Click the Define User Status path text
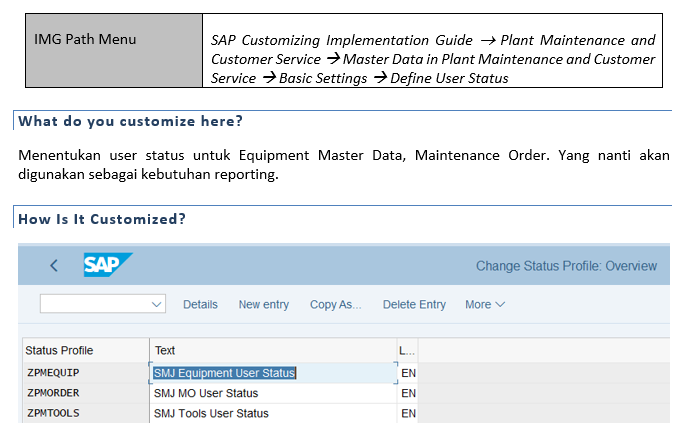 point(449,78)
